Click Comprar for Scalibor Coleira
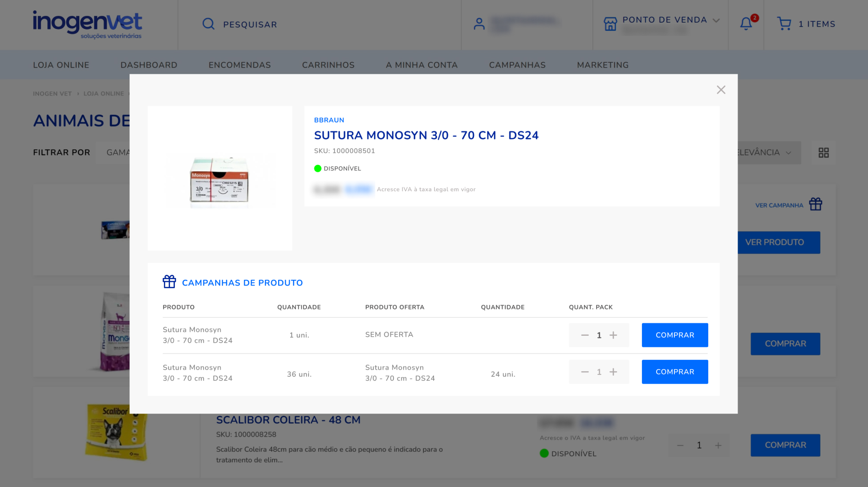 coord(785,445)
